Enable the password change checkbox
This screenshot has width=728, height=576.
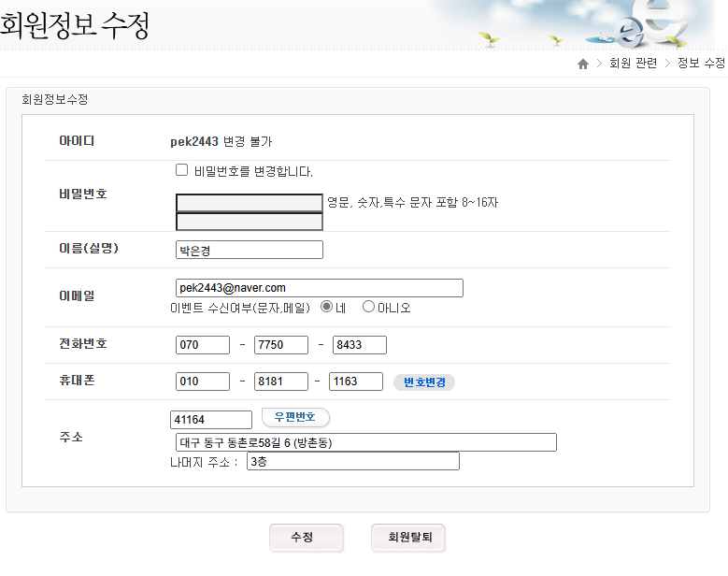coord(182,170)
